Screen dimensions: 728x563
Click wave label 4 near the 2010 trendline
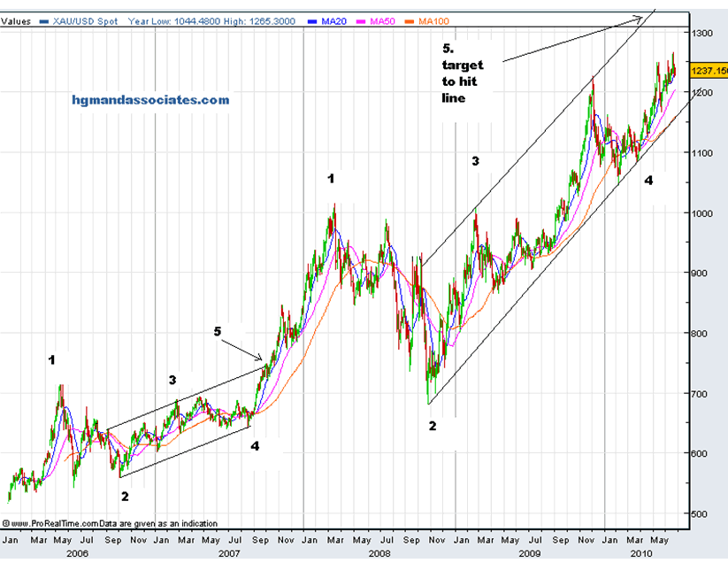click(648, 180)
